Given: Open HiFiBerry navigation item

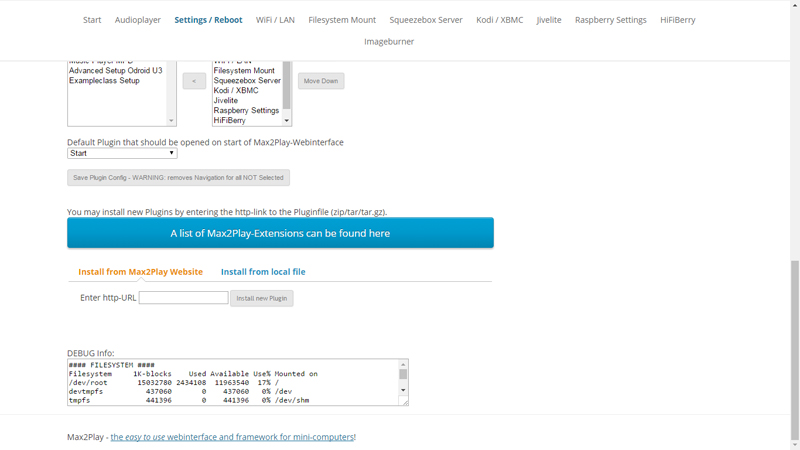Looking at the screenshot, I should point(678,20).
